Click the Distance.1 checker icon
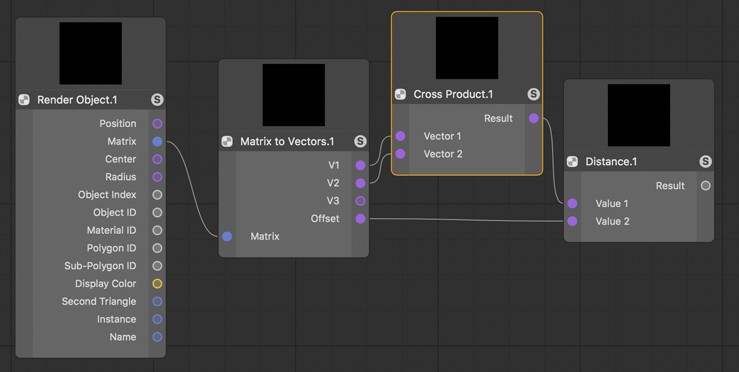 pos(572,162)
